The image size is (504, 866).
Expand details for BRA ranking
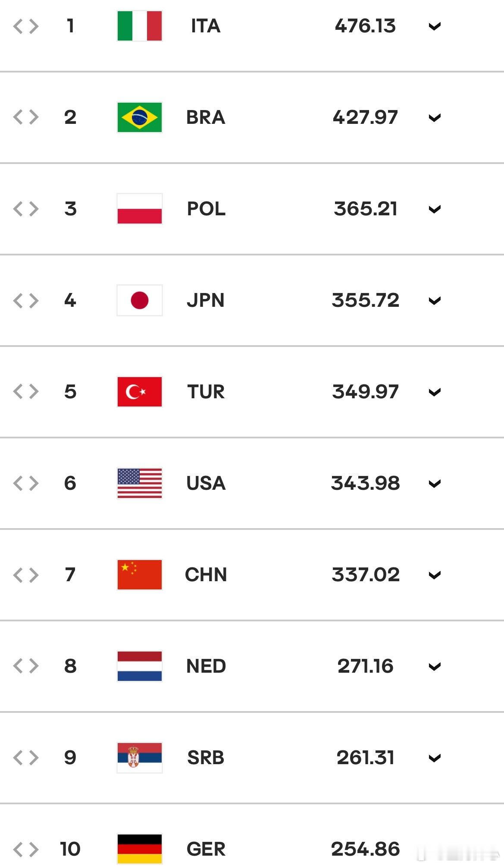pos(435,118)
